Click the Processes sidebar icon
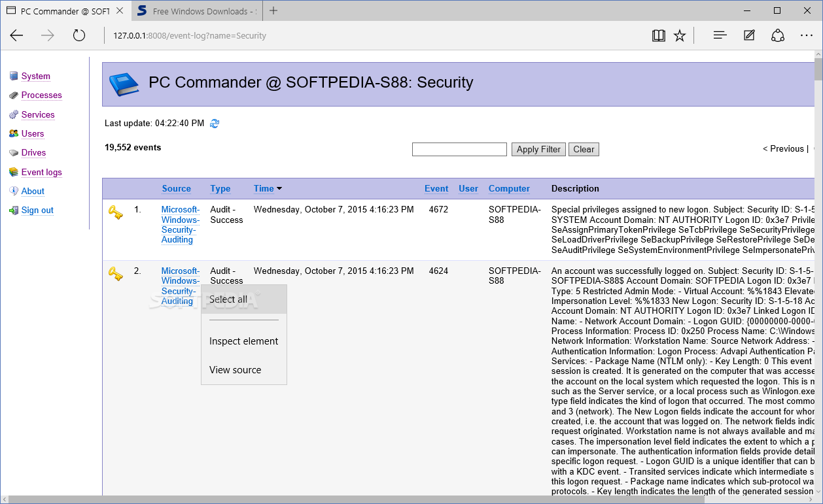This screenshot has width=823, height=504. 14,95
